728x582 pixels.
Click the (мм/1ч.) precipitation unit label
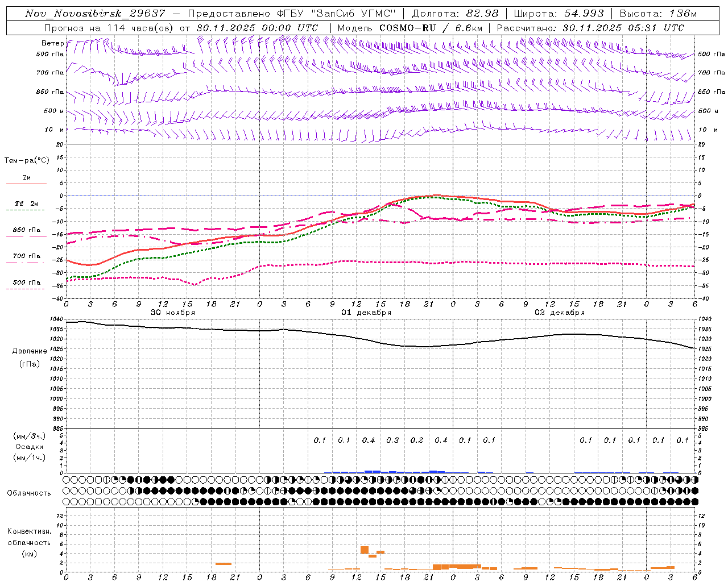click(x=30, y=458)
